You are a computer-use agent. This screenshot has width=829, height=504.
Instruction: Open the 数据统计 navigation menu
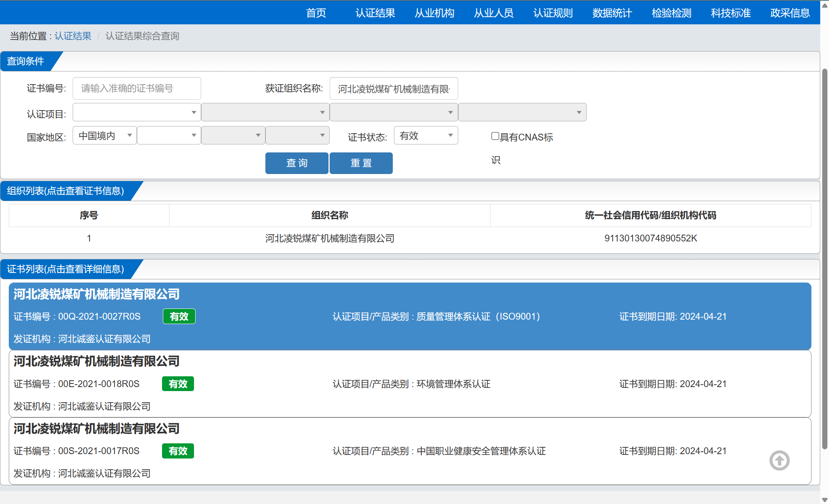click(612, 13)
